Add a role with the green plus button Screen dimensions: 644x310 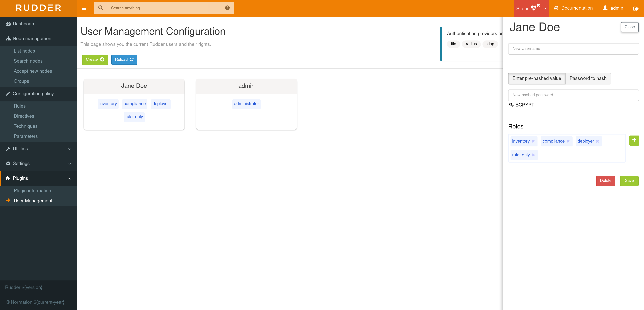(x=634, y=141)
